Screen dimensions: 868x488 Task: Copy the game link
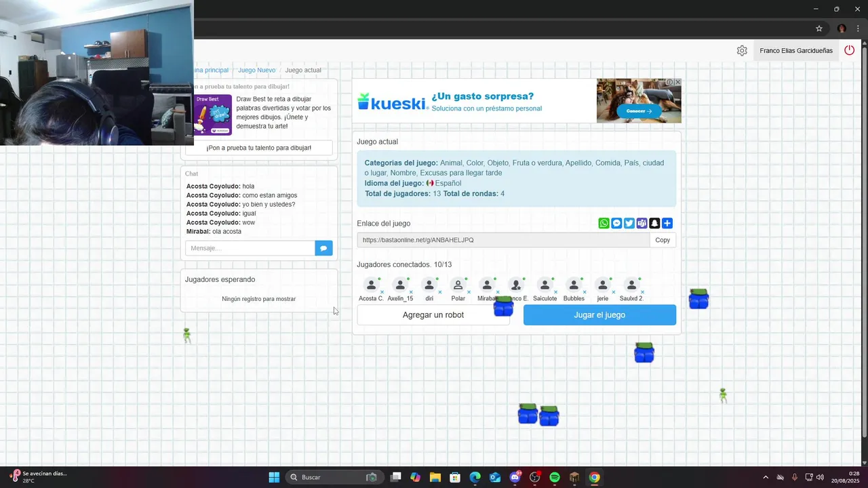click(x=663, y=240)
